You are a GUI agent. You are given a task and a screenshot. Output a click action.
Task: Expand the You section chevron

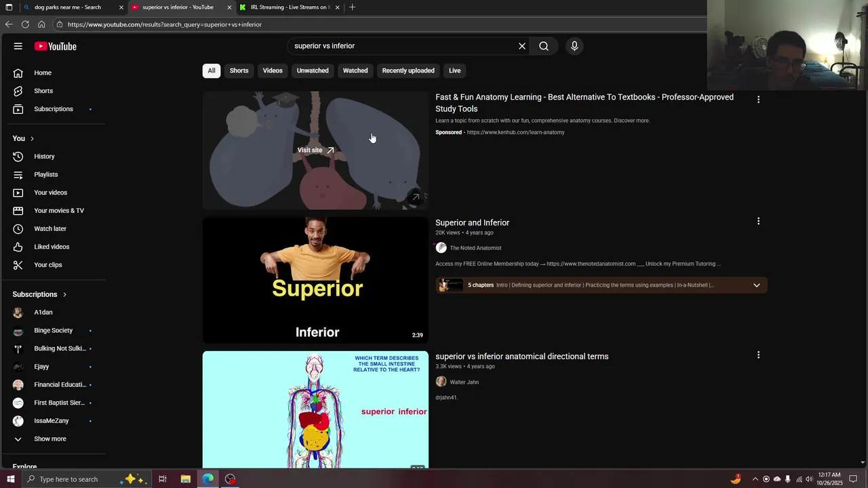32,138
